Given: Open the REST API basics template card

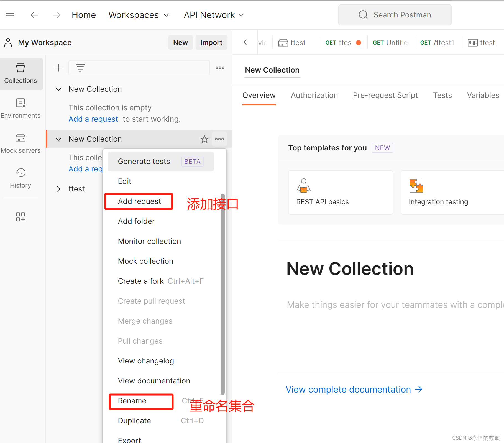Looking at the screenshot, I should 341,192.
